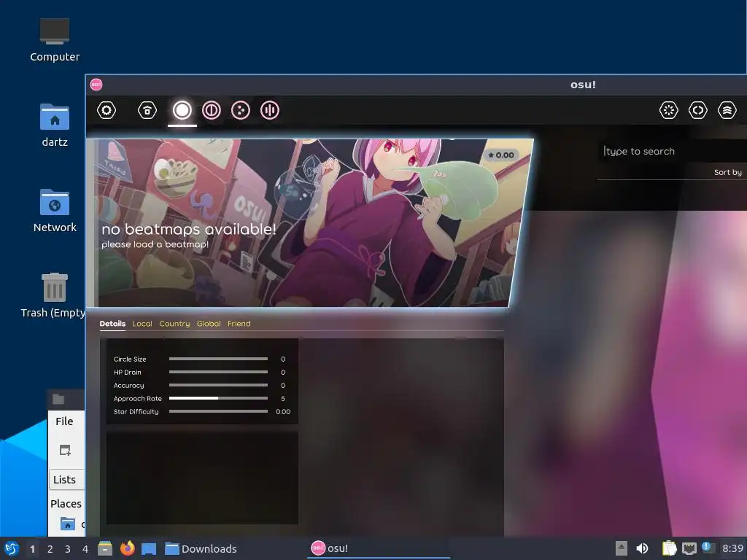Viewport: 747px width, 560px height.
Task: Click the type to search field
Action: coord(672,152)
